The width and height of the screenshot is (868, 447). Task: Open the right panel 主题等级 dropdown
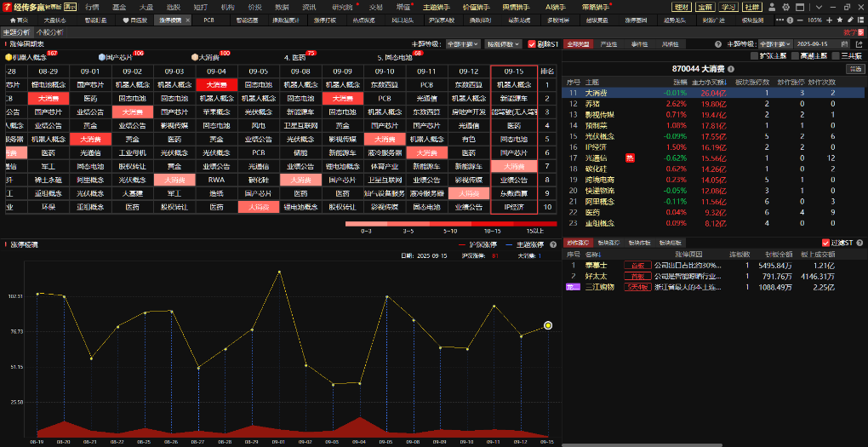coord(774,43)
